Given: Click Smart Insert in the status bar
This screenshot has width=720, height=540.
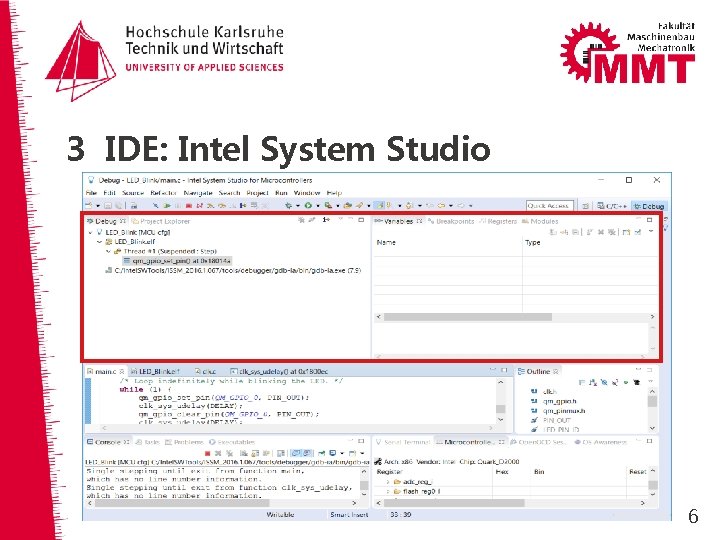Looking at the screenshot, I should [x=349, y=515].
